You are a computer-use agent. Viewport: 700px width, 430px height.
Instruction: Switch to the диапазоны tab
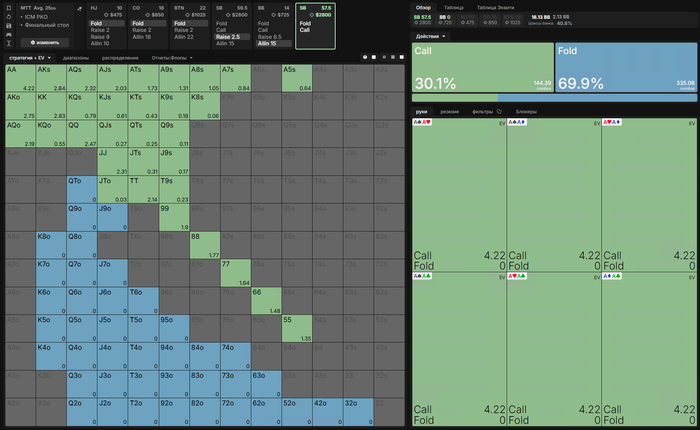point(75,58)
